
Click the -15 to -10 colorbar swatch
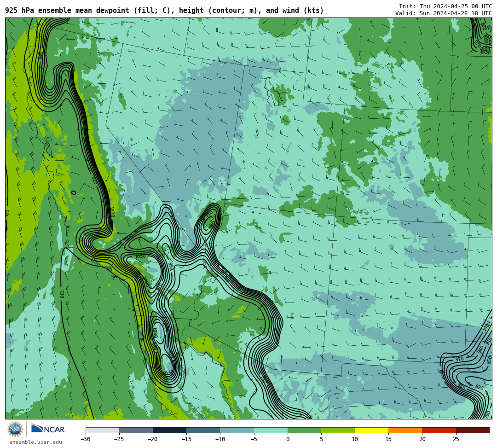click(x=203, y=430)
